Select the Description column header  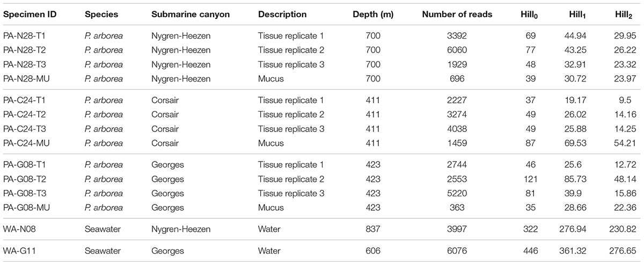[282, 14]
